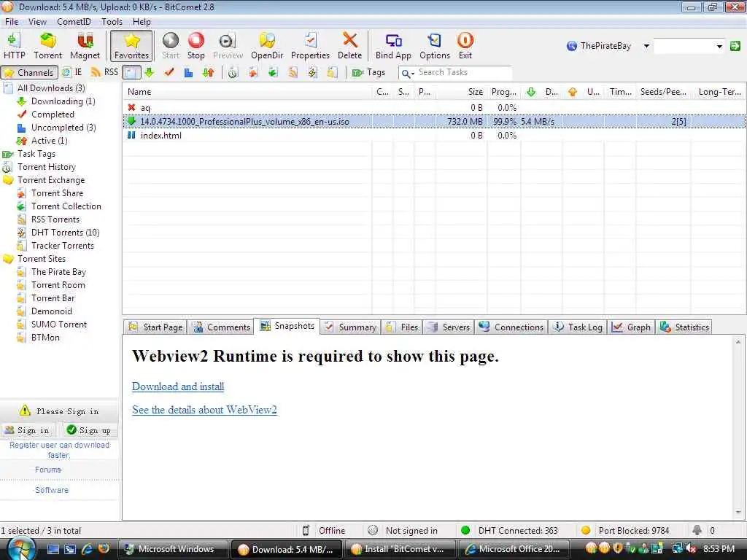Select Uncompleted (3) in sidebar

[x=63, y=127]
